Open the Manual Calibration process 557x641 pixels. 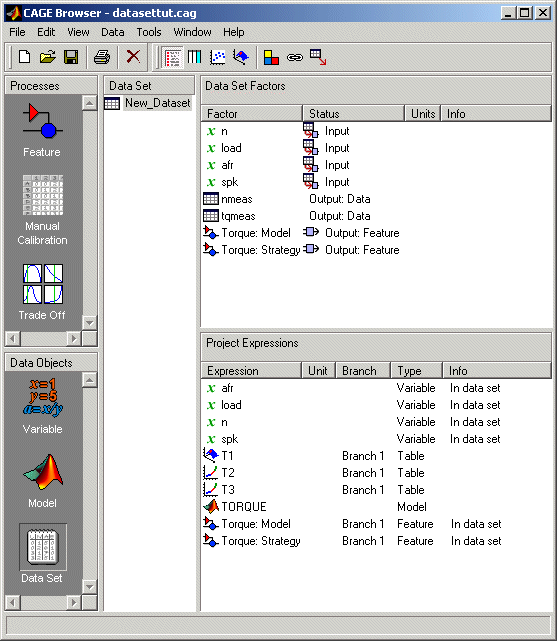[43, 195]
